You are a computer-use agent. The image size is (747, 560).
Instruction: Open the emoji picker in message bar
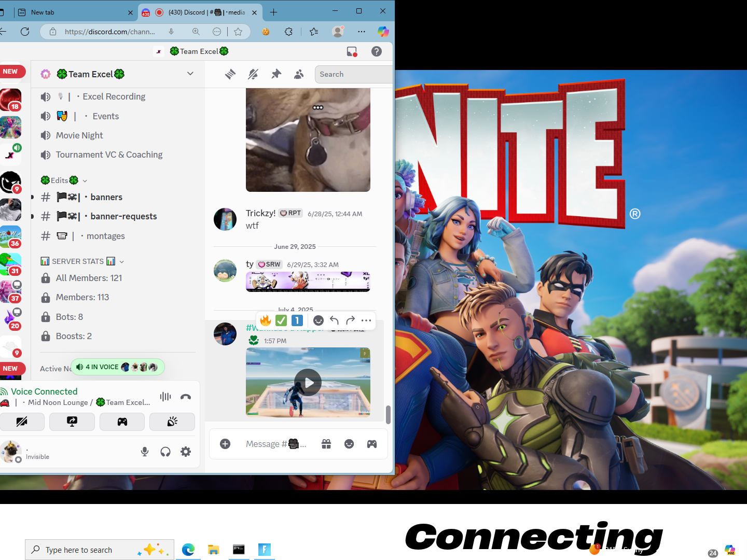point(349,444)
